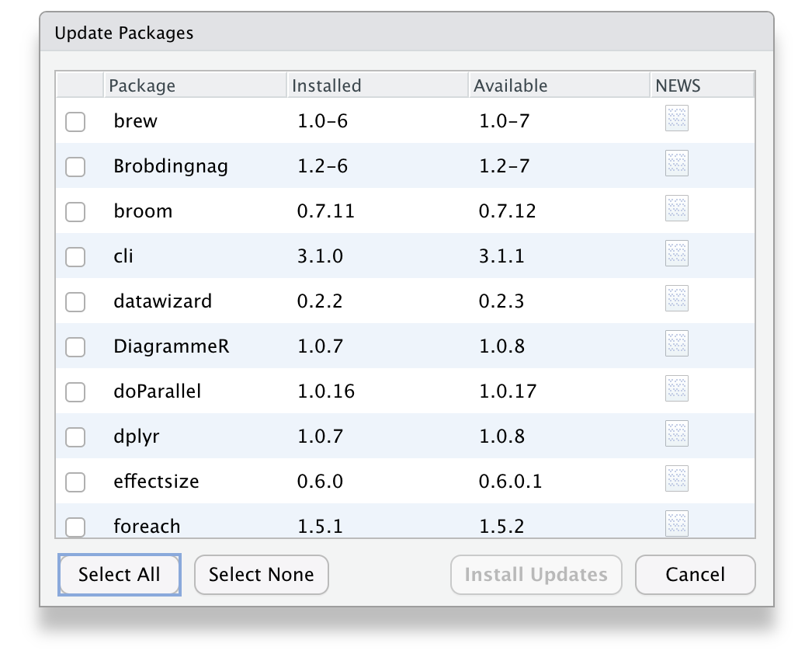Click installed version 1.0.16 of doParallel

coord(326,391)
